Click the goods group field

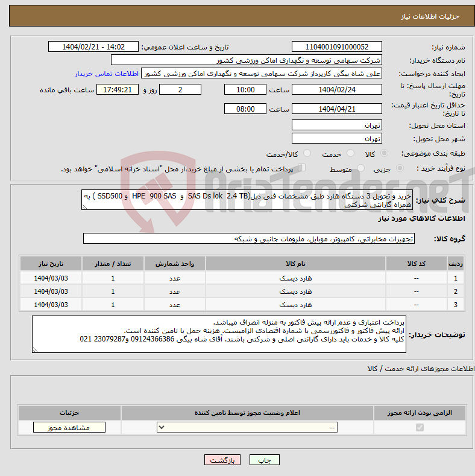click(x=249, y=239)
